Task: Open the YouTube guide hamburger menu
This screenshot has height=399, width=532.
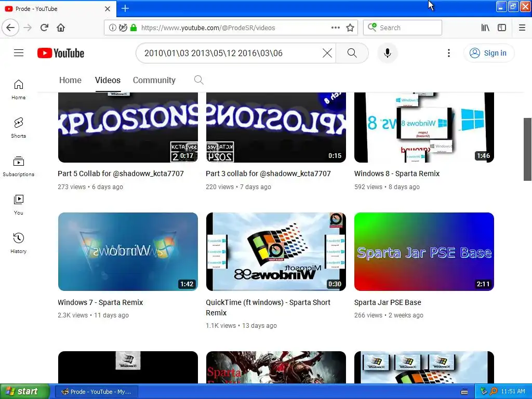Action: 19,53
